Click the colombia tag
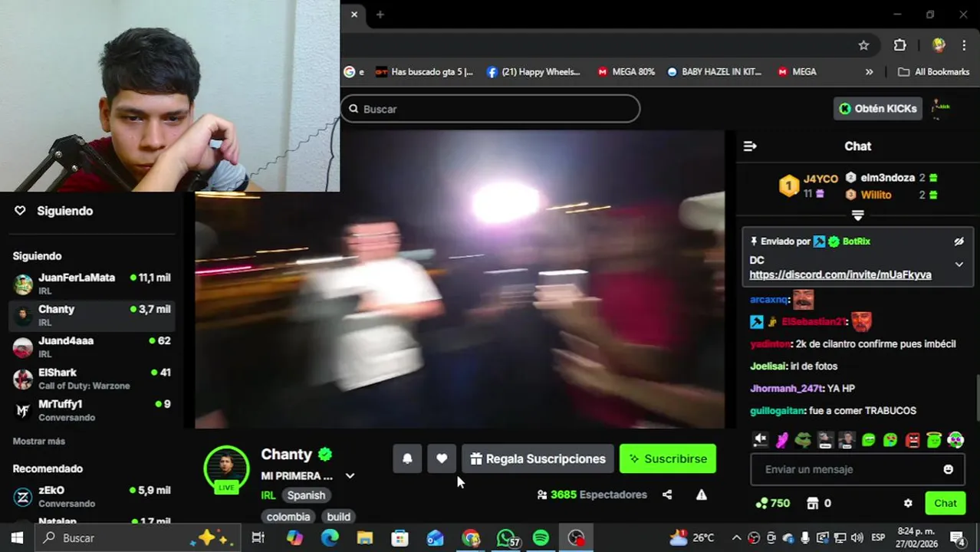980x552 pixels. pos(288,517)
